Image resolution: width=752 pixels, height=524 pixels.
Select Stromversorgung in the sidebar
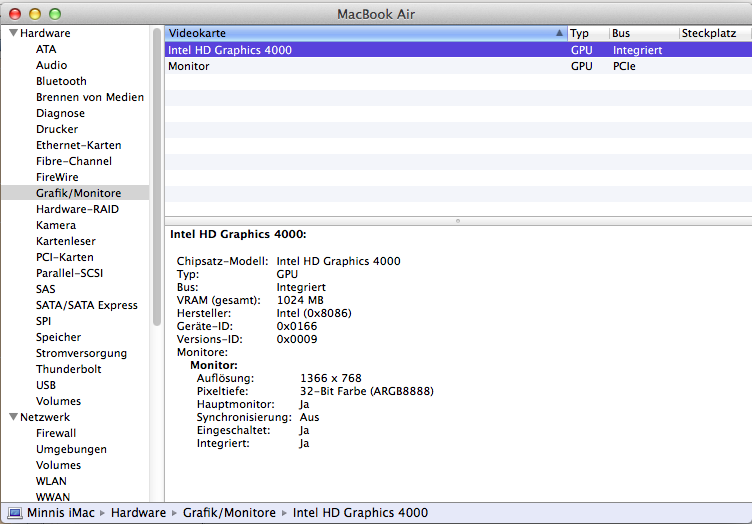tap(81, 353)
